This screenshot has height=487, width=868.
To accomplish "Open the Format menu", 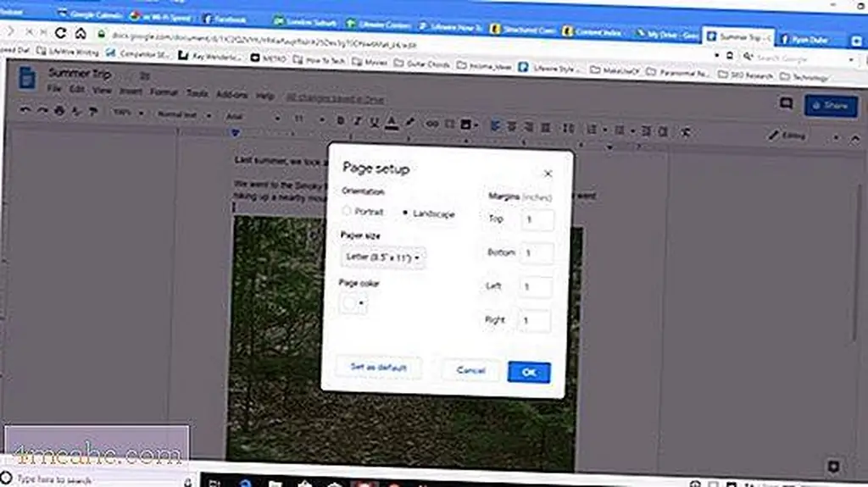I will click(x=164, y=92).
